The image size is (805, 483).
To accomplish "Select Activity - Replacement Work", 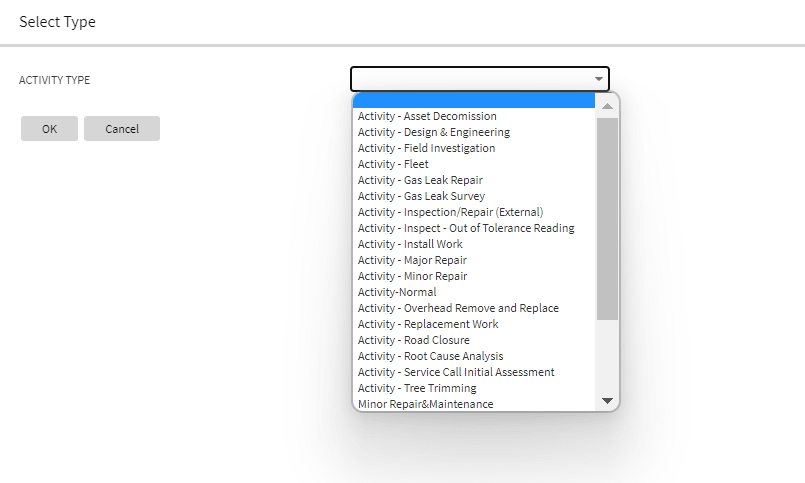I will click(474, 324).
